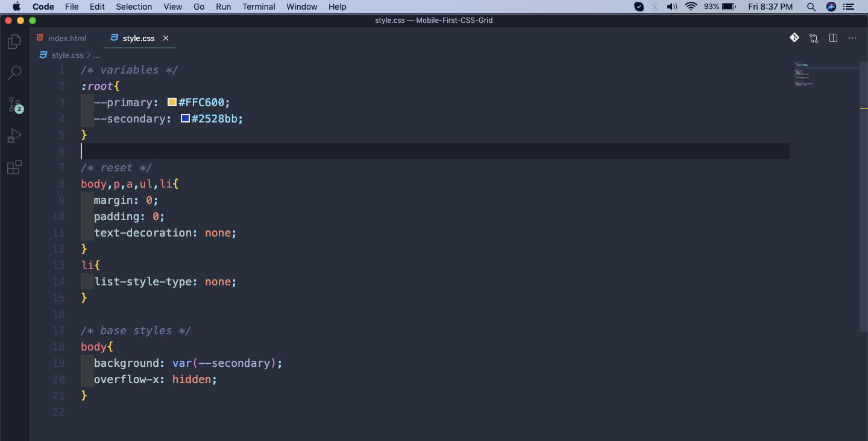Open the Help menu

(338, 7)
